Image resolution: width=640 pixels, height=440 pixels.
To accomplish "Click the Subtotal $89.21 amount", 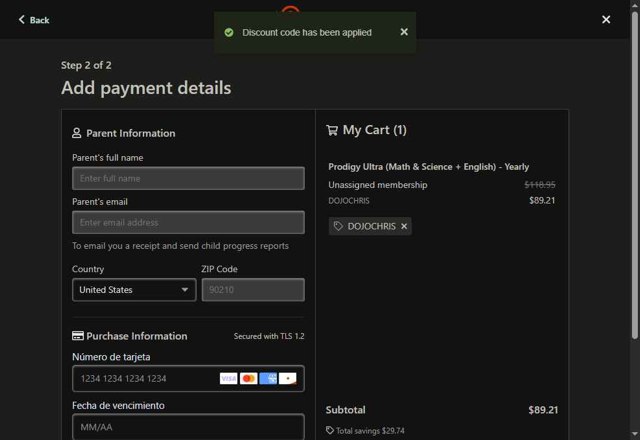I will click(543, 410).
